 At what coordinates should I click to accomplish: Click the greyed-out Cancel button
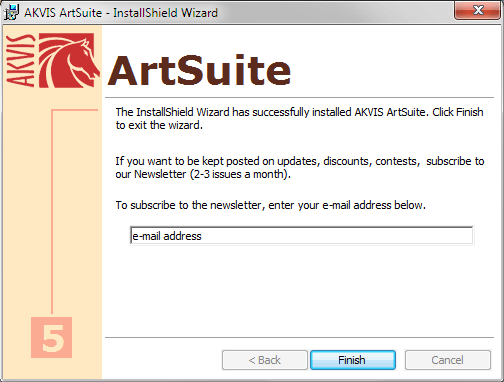point(448,360)
